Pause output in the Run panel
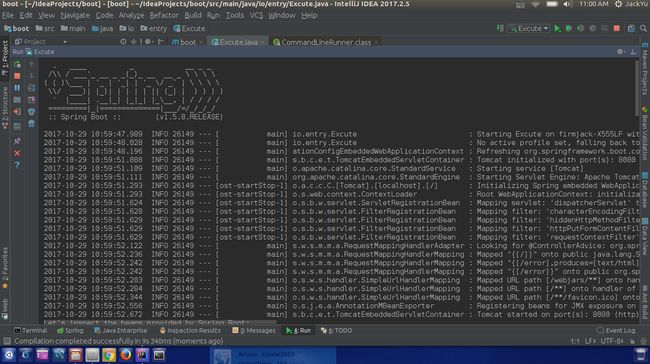Image resolution: width=650 pixels, height=364 pixels. [17, 88]
